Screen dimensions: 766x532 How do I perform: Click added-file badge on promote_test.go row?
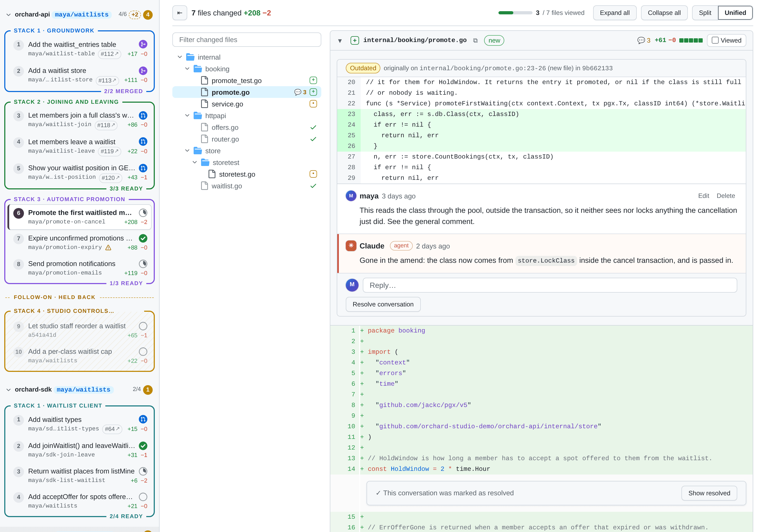tap(313, 80)
